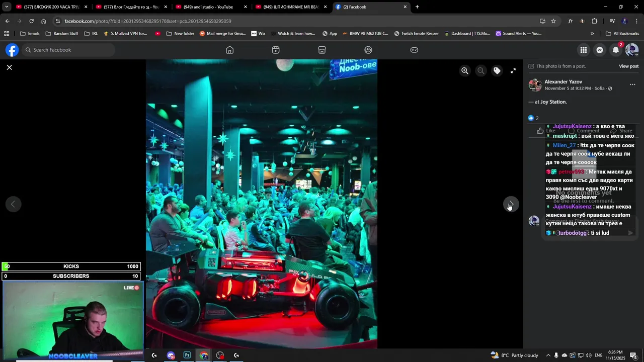The image size is (644, 362).
Task: Open Alexander Yazov's profile name
Action: (x=563, y=81)
